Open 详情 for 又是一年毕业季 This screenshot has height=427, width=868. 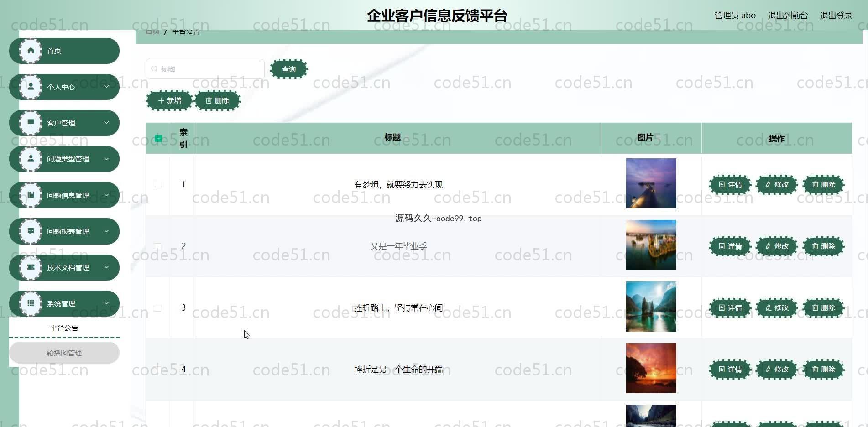pos(730,246)
